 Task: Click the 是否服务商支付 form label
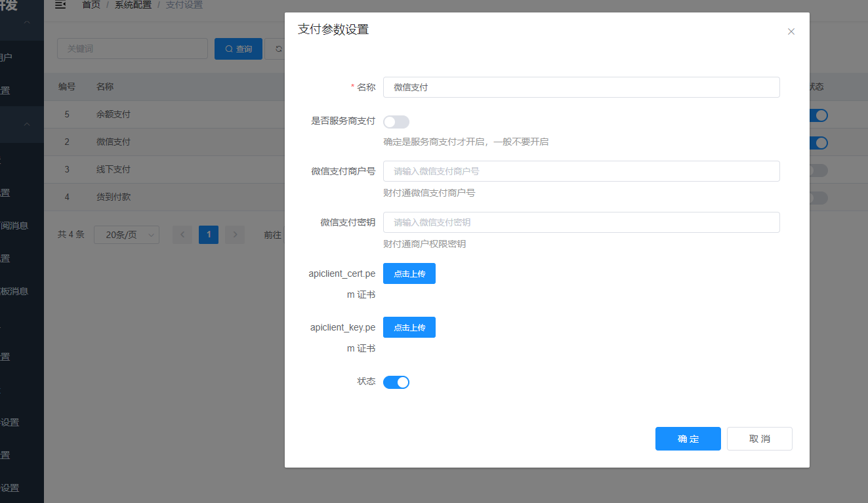point(343,121)
